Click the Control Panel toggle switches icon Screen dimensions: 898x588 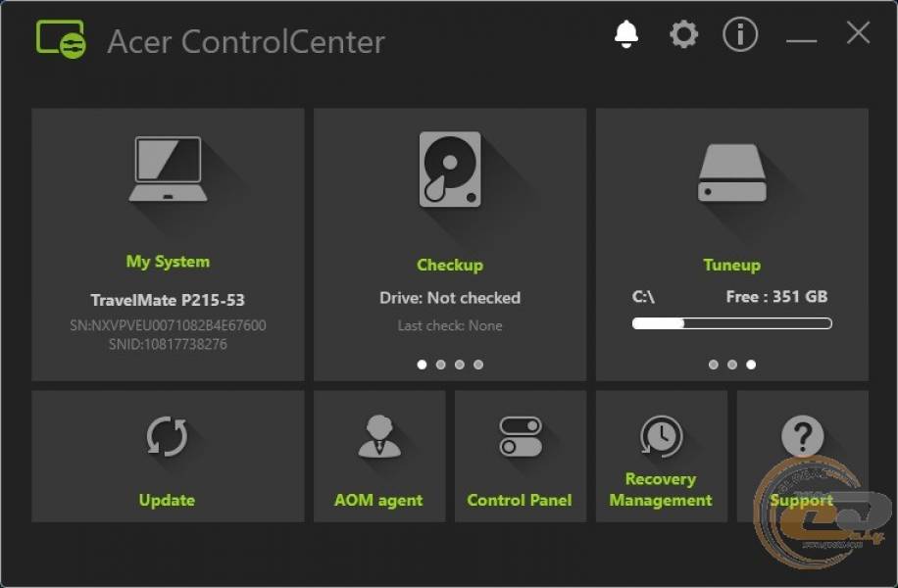[x=520, y=436]
